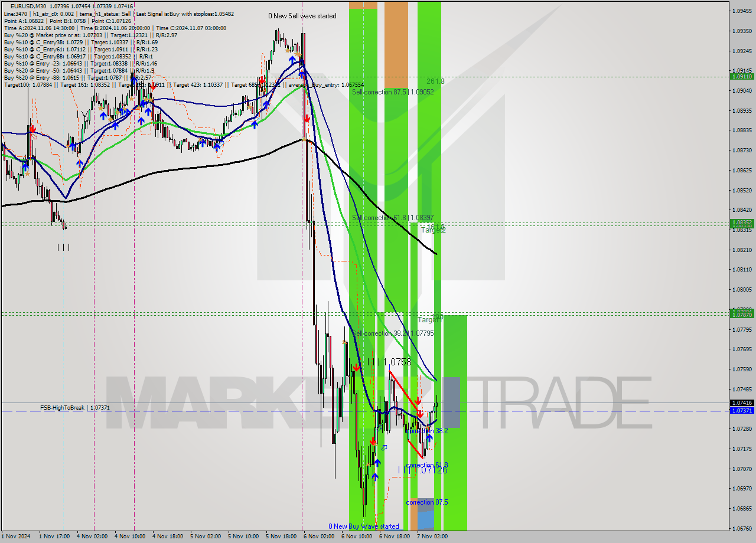Click the blue 'correction 87.5' label
This screenshot has width=756, height=543.
tap(427, 502)
